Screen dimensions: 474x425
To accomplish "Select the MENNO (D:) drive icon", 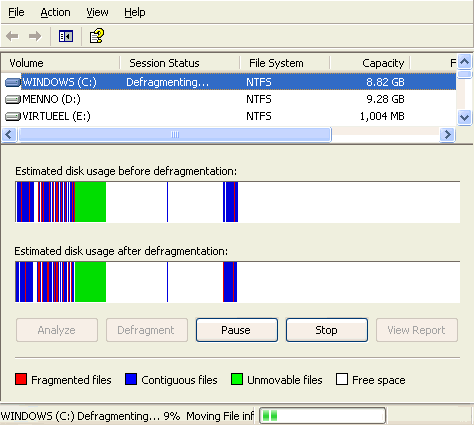I will 13,99.
